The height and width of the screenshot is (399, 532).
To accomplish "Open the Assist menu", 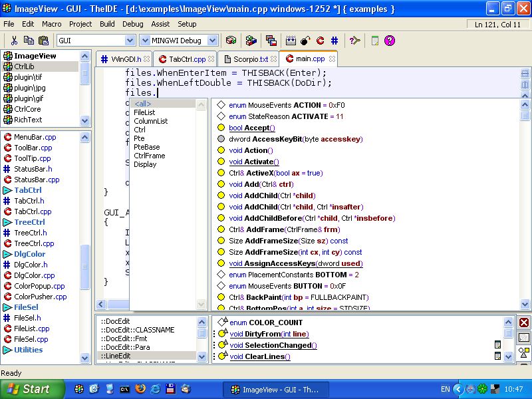I will (160, 24).
